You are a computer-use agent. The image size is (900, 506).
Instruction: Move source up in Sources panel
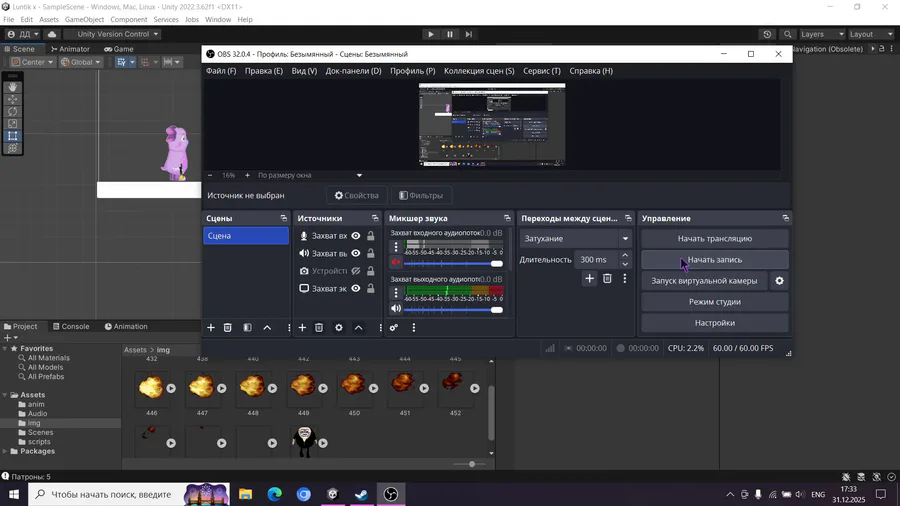coord(358,328)
